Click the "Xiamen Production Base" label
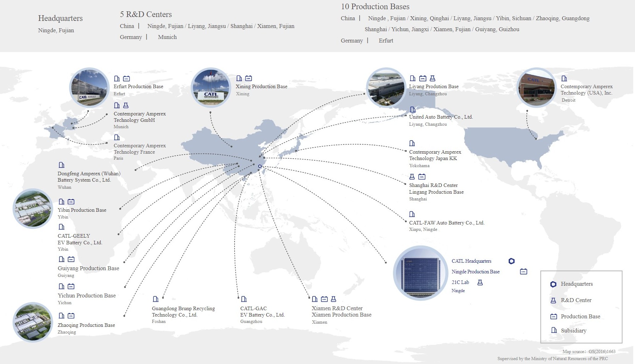Viewport: 635px width, 364px height. [342, 315]
